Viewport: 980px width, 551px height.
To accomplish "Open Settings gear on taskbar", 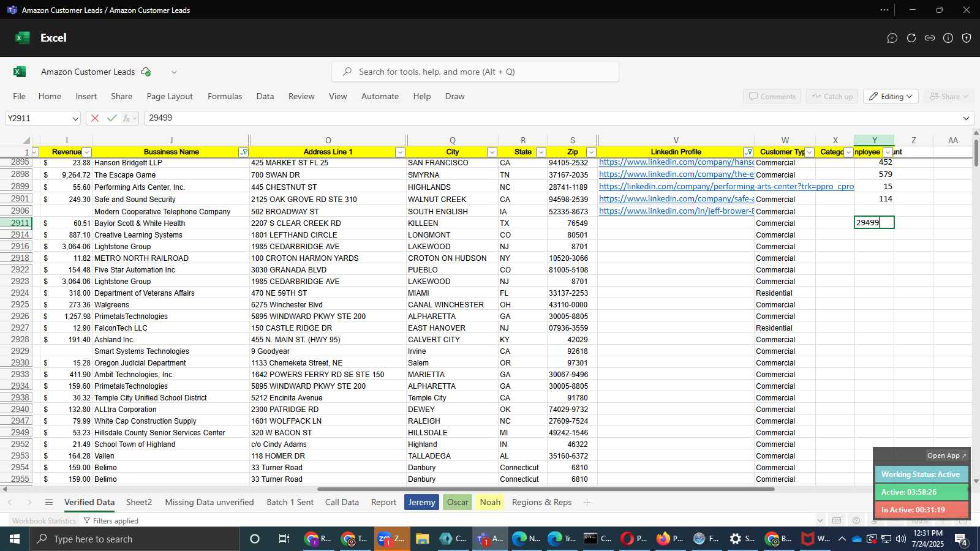I will click(x=741, y=539).
